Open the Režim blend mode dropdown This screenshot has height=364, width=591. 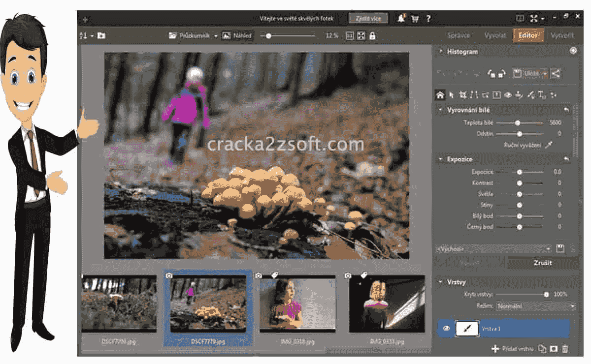click(536, 306)
